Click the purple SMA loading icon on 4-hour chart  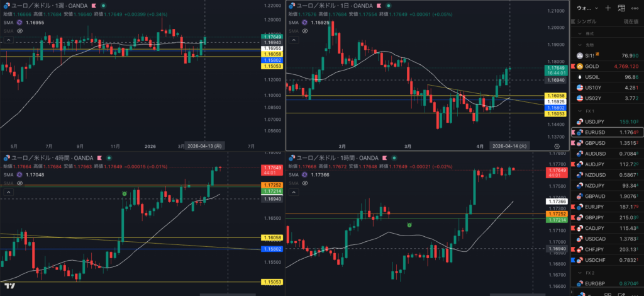click(x=19, y=174)
